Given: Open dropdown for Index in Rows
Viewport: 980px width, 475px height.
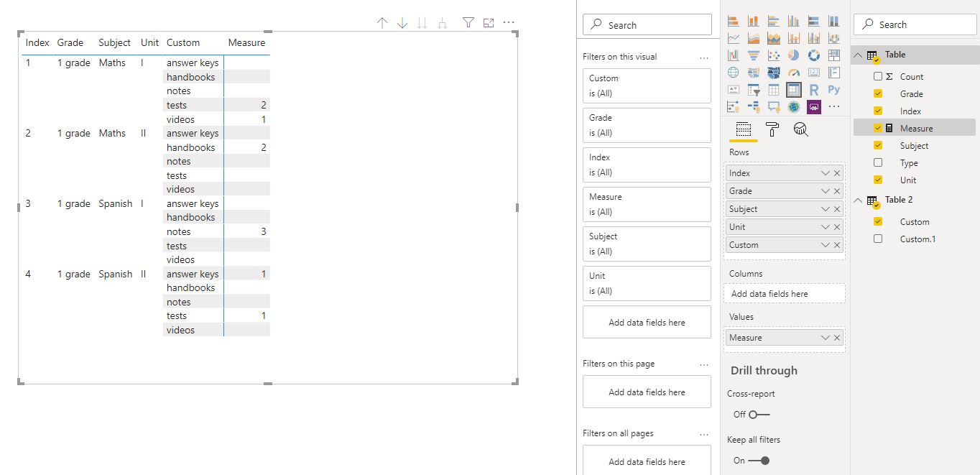Looking at the screenshot, I should (826, 173).
